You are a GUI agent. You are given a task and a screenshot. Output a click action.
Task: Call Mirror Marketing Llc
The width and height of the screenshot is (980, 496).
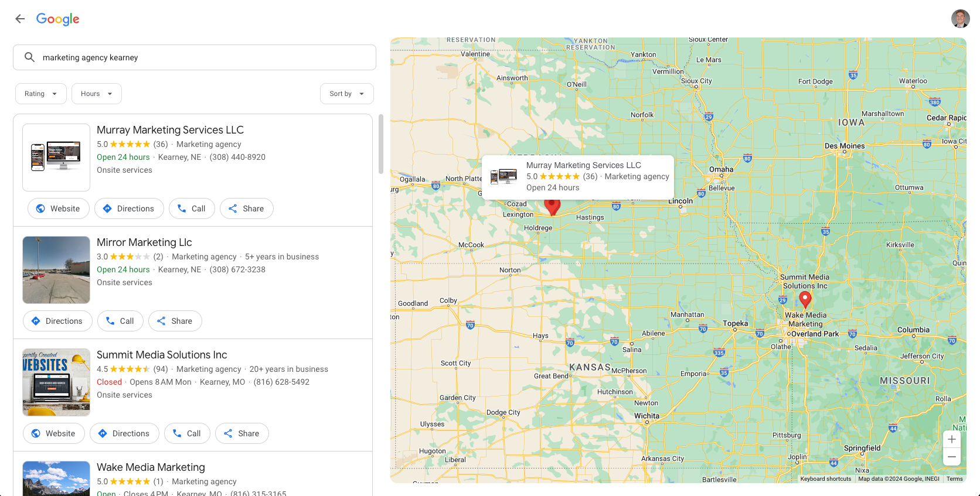coord(120,321)
